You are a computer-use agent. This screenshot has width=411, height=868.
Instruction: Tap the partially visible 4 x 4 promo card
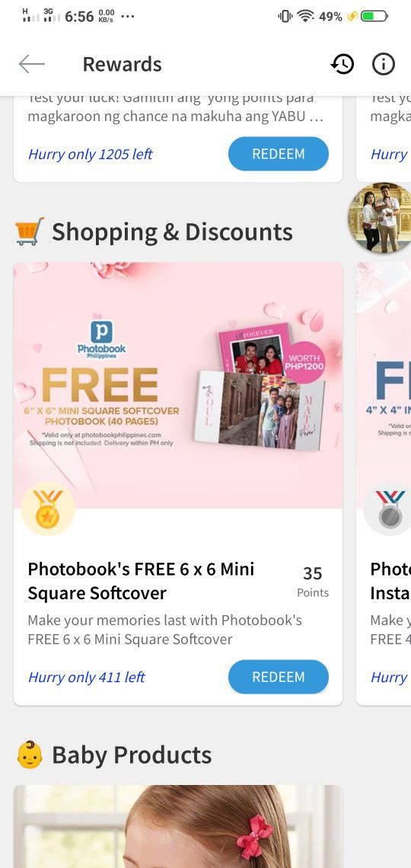coord(384,483)
